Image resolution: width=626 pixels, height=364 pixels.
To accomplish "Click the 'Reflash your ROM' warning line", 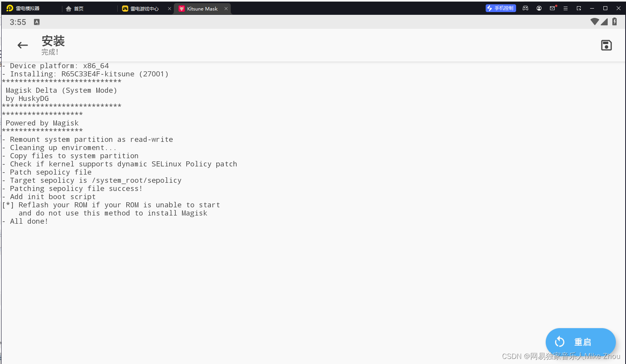I will 111,205.
